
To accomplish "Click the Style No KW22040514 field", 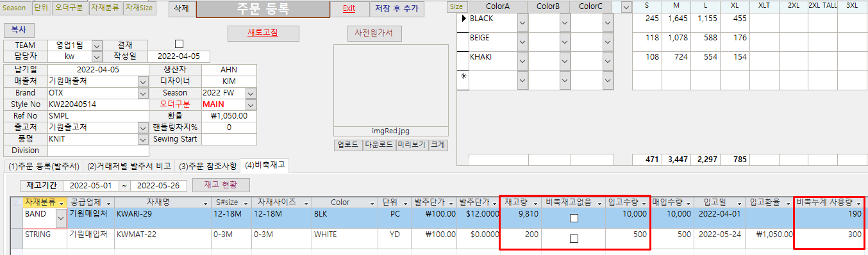I will tap(98, 104).
